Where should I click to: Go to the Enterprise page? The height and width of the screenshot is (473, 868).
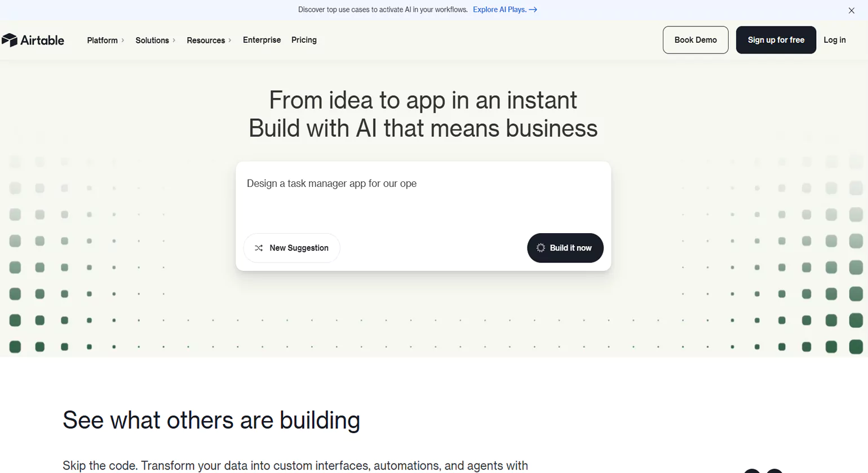coord(262,40)
